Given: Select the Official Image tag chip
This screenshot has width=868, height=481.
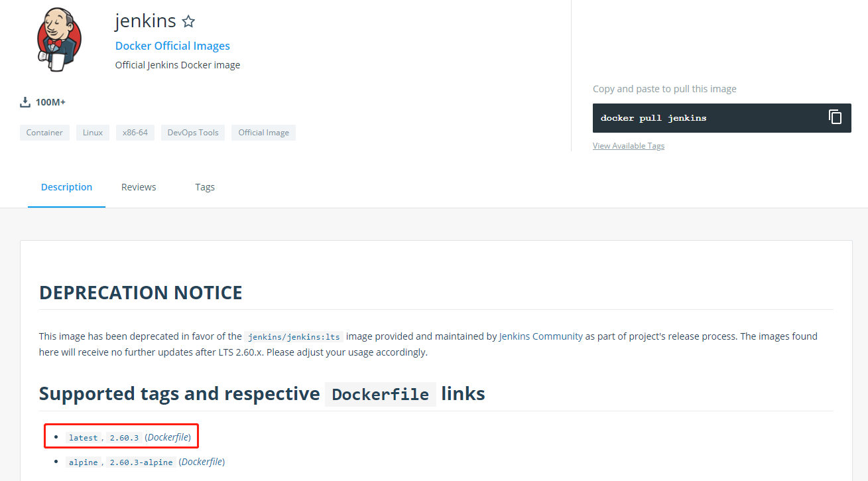Looking at the screenshot, I should click(x=263, y=133).
